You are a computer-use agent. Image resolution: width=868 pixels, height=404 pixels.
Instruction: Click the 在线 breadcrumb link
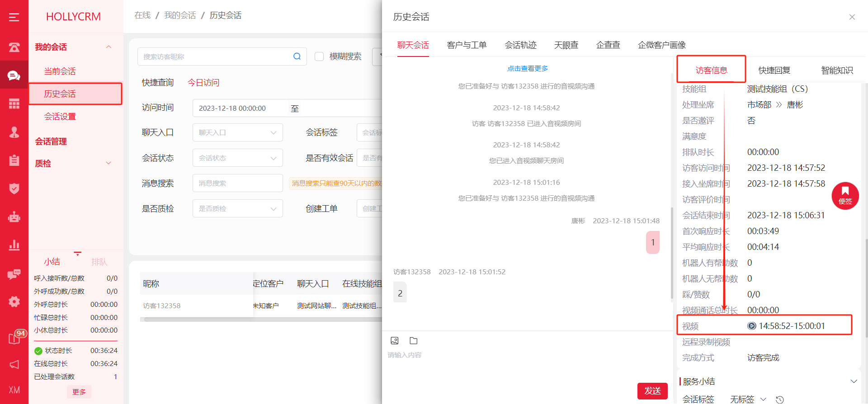[x=142, y=15]
